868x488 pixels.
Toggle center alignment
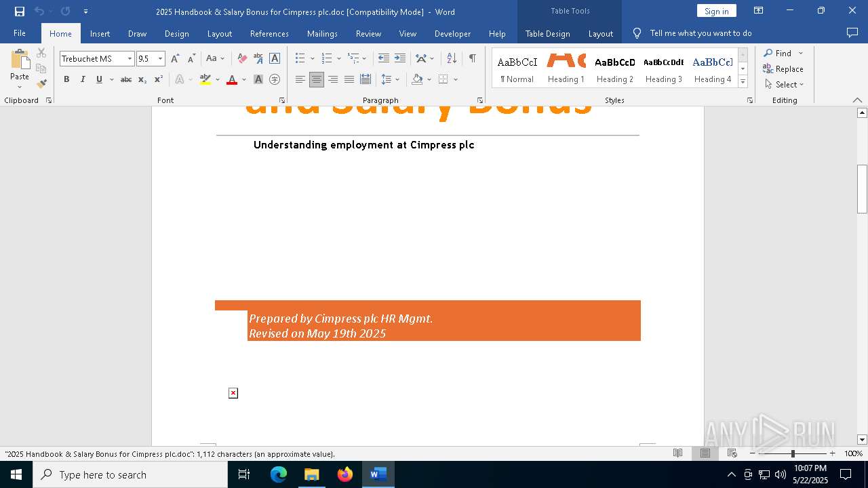tap(317, 79)
